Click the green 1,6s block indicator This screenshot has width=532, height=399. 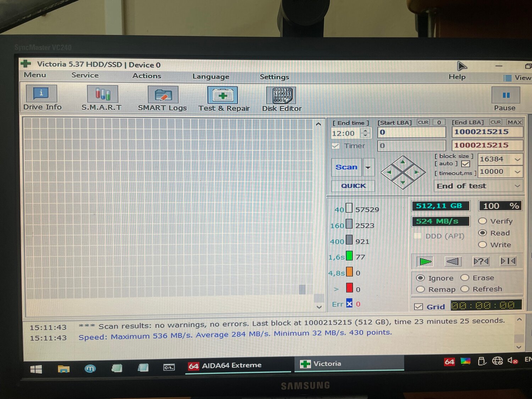[x=349, y=256]
